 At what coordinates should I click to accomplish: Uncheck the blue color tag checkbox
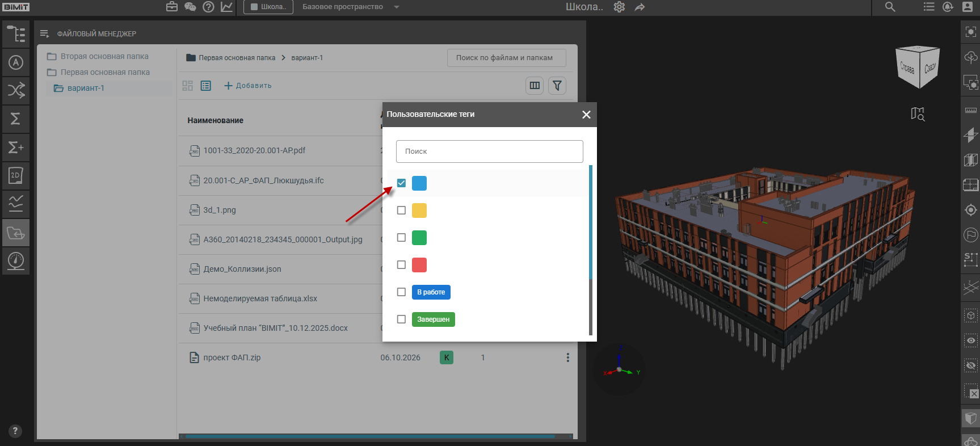(401, 183)
